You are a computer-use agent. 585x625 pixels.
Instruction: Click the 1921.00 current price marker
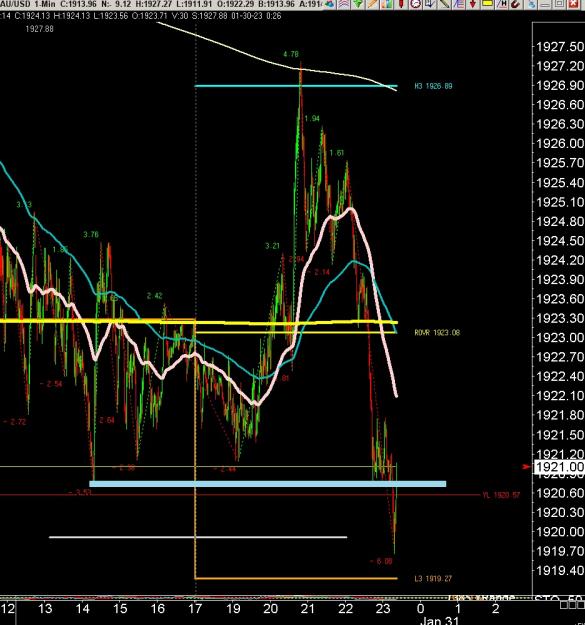(558, 467)
